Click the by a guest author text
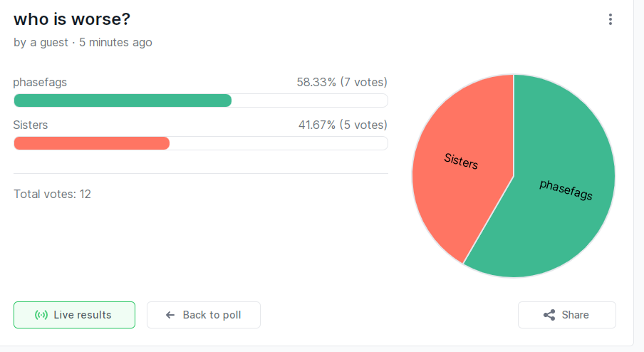 [41, 42]
